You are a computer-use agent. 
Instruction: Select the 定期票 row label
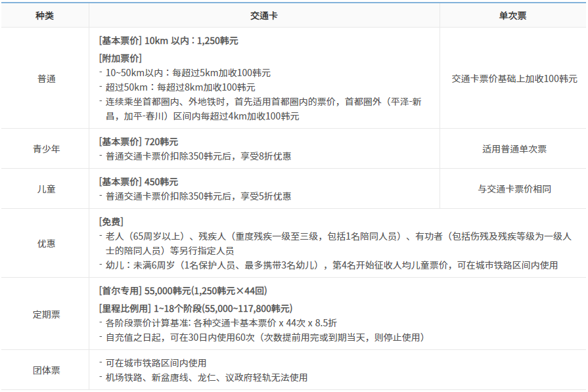pos(47,315)
